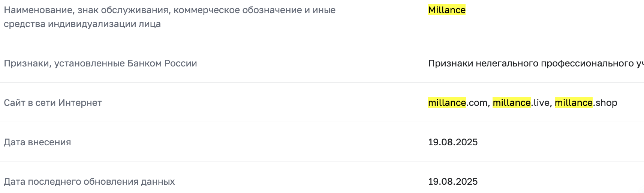Click the words 'Банком России' in the label
644x193 pixels.
pos(162,63)
